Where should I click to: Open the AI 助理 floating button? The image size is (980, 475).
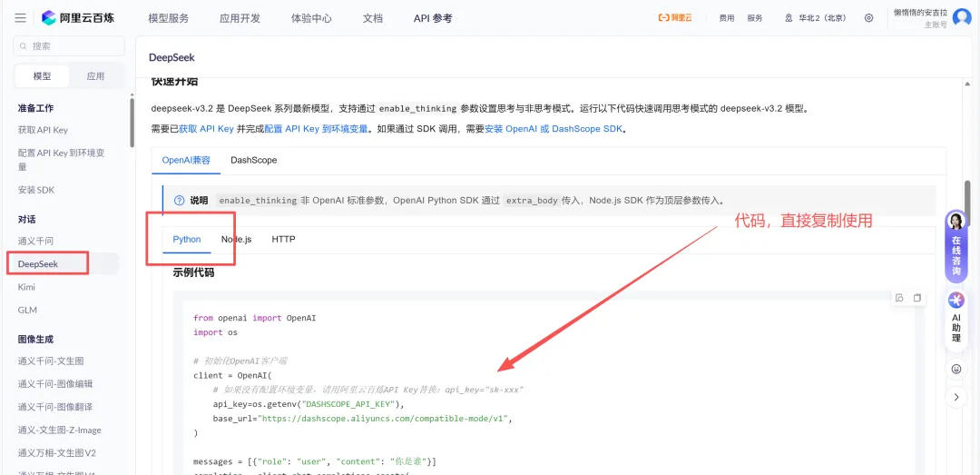click(956, 319)
